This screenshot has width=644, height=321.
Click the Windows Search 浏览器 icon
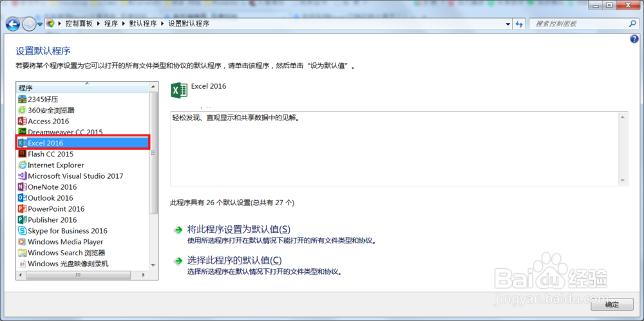pyautogui.click(x=22, y=252)
